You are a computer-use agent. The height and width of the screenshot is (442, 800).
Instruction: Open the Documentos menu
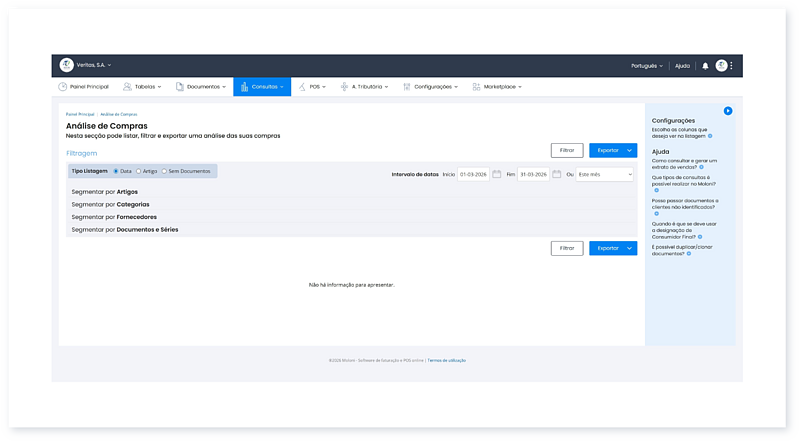[201, 87]
